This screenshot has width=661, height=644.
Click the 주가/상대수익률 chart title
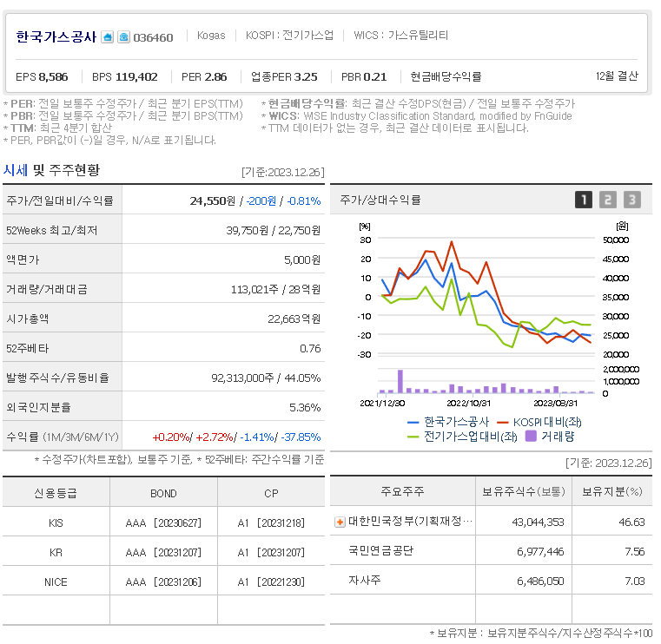pos(380,200)
